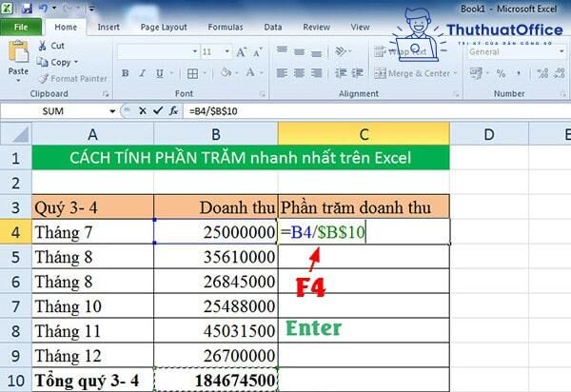The width and height of the screenshot is (571, 392).
Task: Open the Undo history dropdown arrow
Action: [54, 8]
